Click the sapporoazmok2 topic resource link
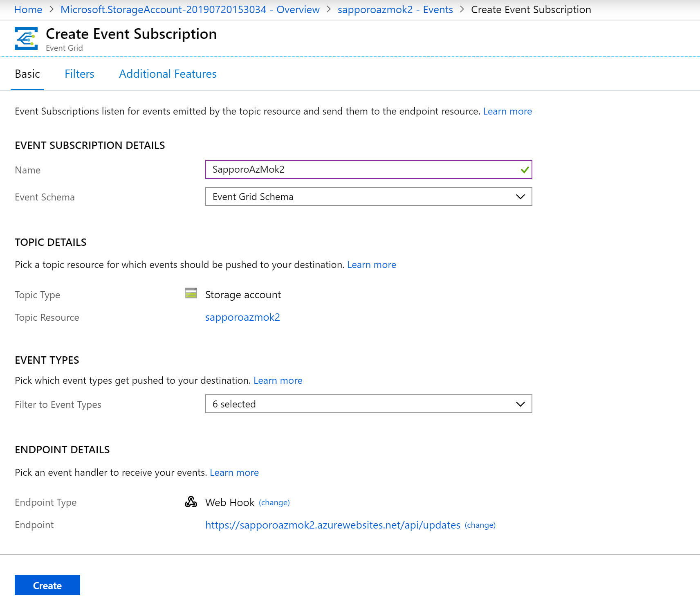This screenshot has height=603, width=700. [242, 317]
